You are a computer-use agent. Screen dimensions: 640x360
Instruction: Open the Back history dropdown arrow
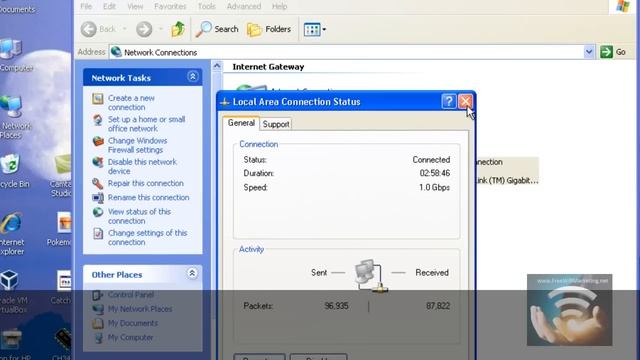pyautogui.click(x=124, y=29)
